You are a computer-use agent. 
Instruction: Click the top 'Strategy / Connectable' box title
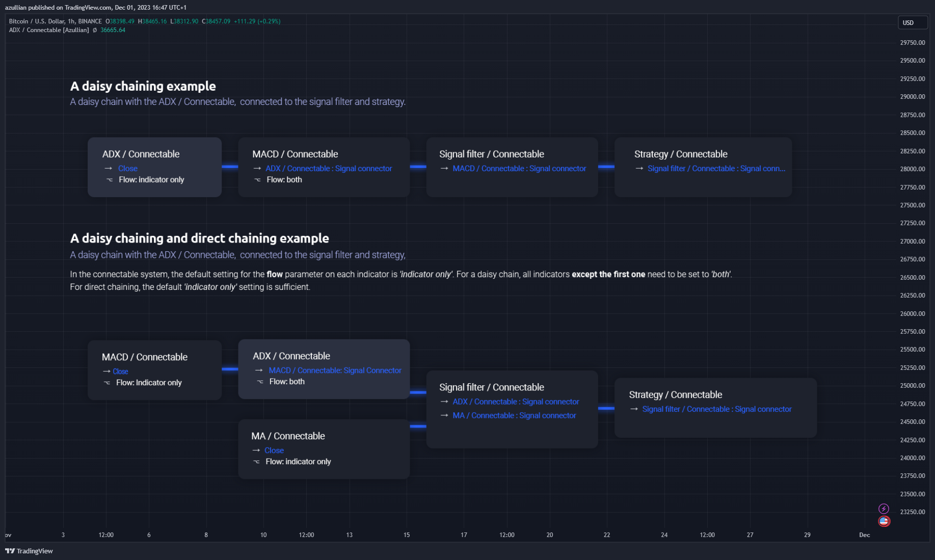[x=681, y=154]
